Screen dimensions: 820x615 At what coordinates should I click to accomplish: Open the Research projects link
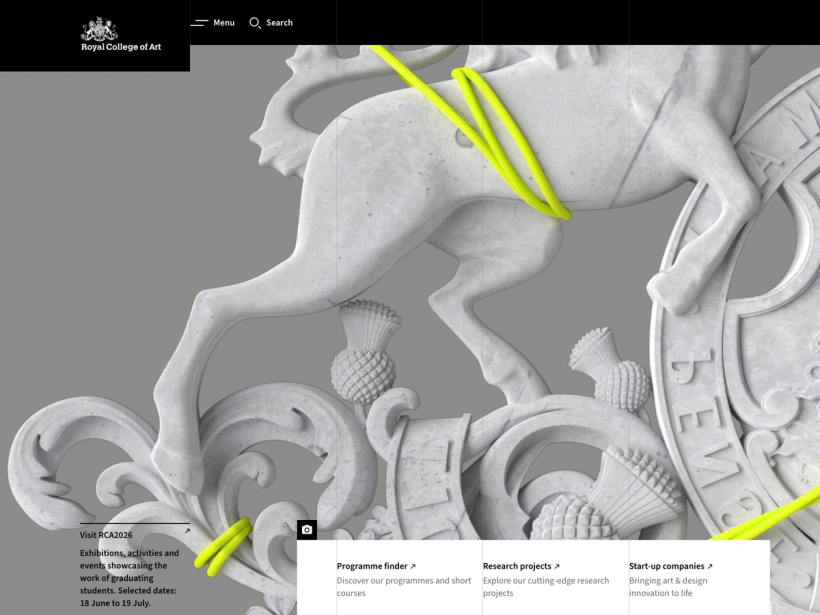517,566
